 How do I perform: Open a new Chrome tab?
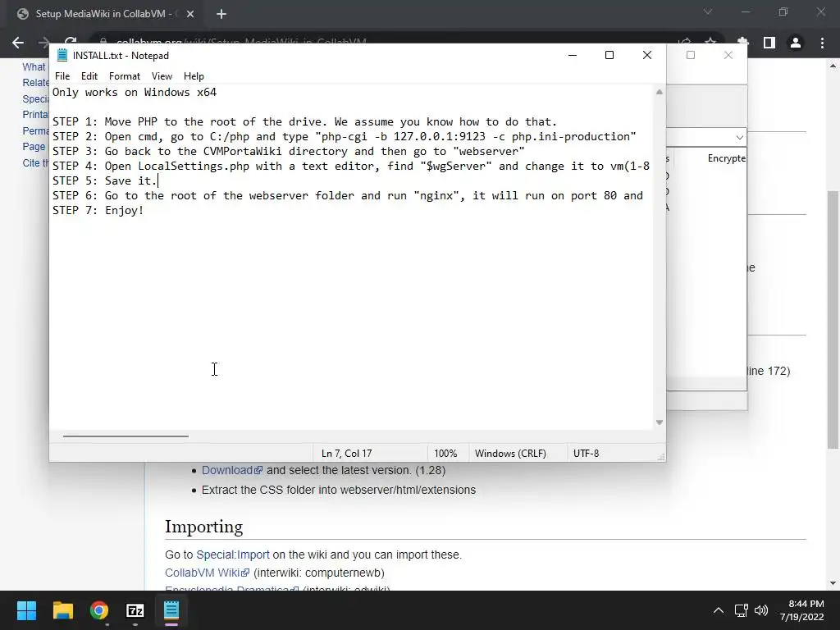(221, 14)
